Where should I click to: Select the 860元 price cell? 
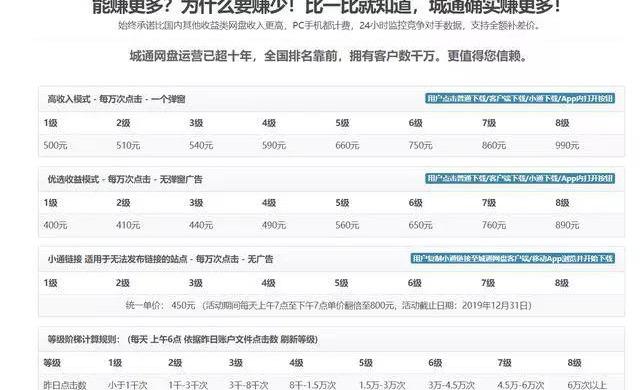tap(494, 145)
